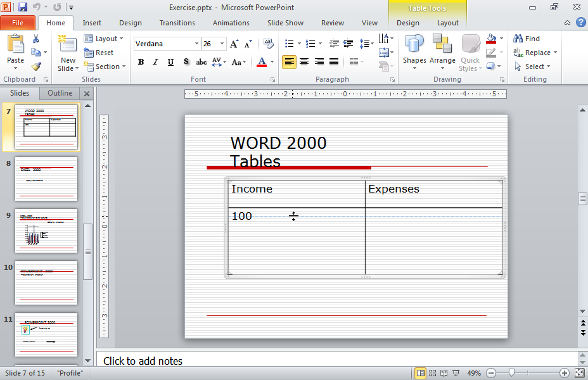588x380 pixels.
Task: Select slide 9 thumbnail in the panel
Action: tap(46, 231)
